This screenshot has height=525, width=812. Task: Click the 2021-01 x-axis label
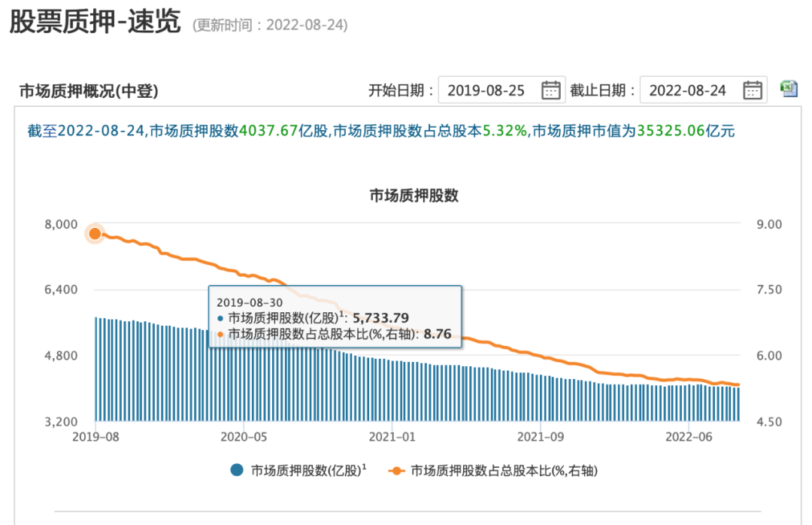(x=392, y=436)
